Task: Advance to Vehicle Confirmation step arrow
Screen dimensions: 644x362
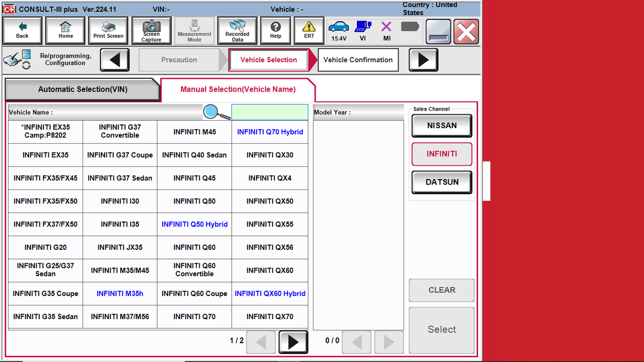Action: 423,60
